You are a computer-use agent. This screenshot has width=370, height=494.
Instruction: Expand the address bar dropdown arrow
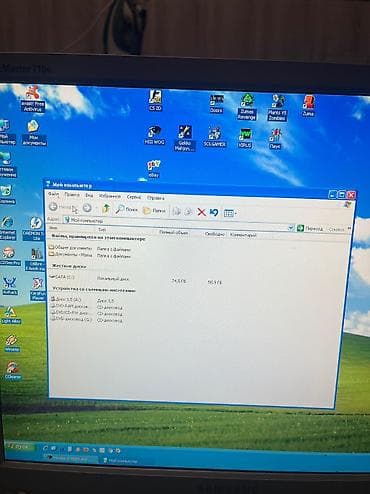coord(291,228)
